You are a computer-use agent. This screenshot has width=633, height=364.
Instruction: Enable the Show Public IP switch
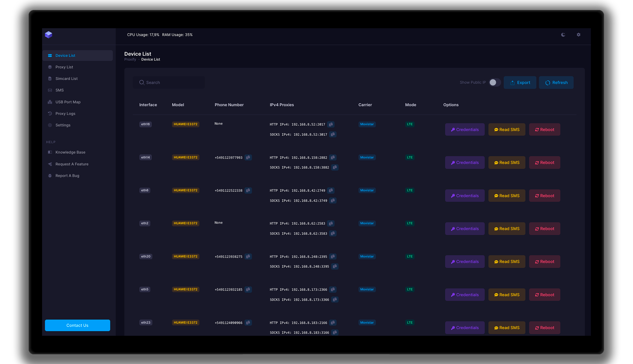tap(494, 82)
